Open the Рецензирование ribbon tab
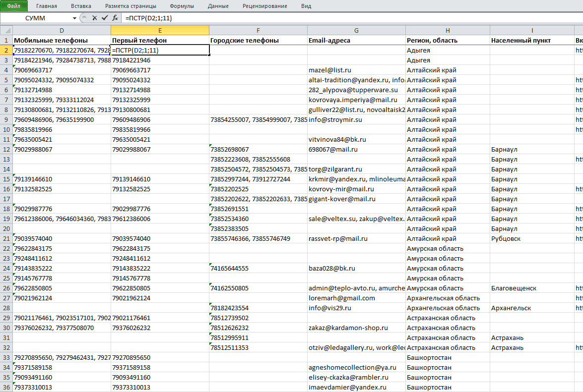Viewport: 583px width, 392px height. (x=265, y=6)
